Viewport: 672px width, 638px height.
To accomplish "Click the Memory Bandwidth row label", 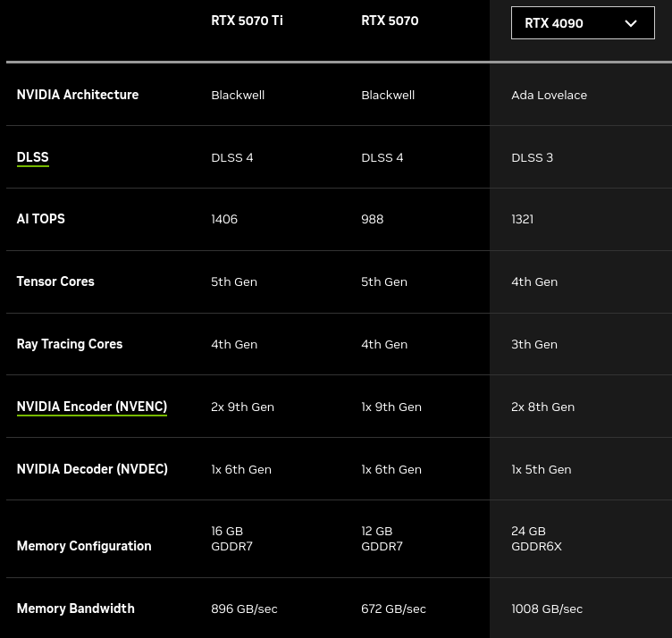I will coord(75,609).
